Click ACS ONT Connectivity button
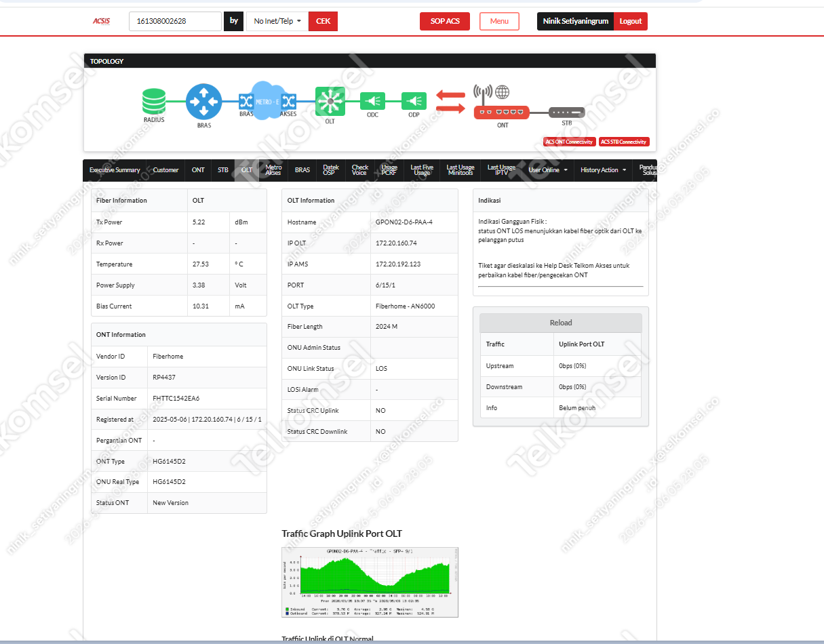The height and width of the screenshot is (644, 824). (x=570, y=142)
